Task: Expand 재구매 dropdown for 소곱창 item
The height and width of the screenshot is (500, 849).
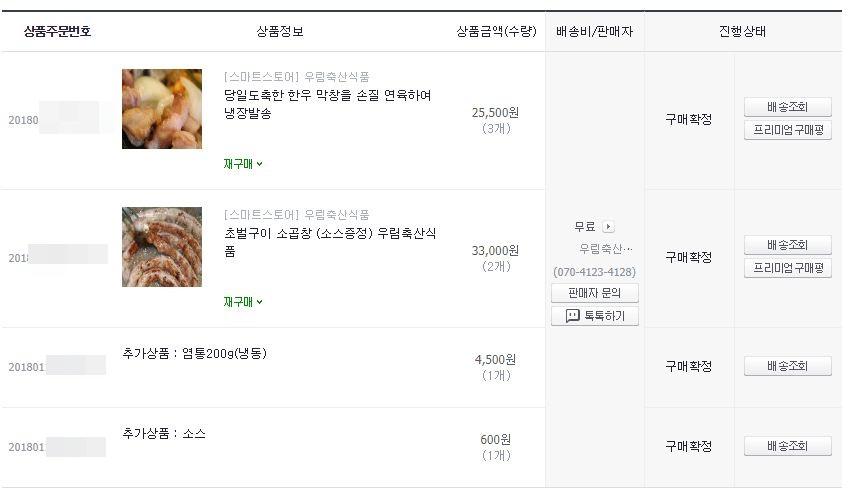Action: click(243, 302)
